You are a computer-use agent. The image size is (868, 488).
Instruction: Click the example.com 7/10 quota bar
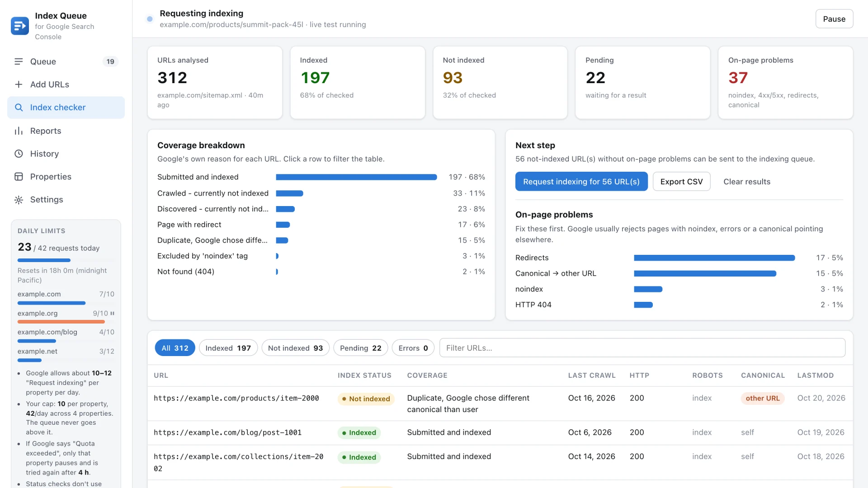click(66, 303)
